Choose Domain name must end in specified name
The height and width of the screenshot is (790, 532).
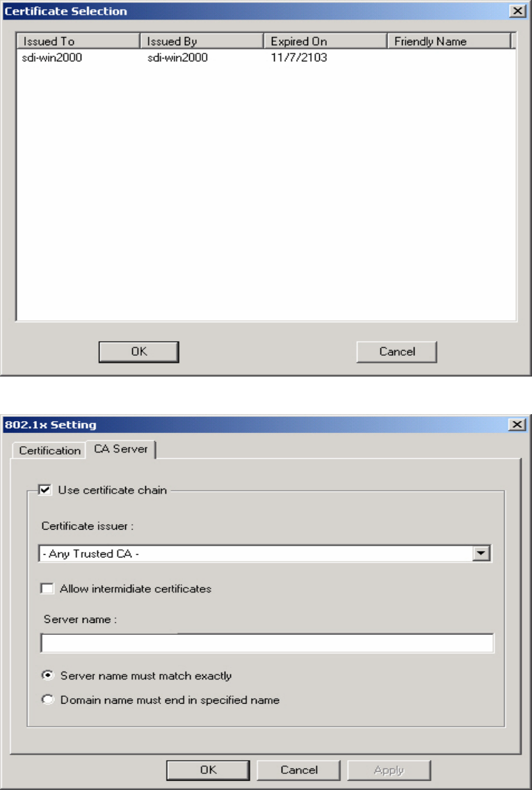point(48,700)
